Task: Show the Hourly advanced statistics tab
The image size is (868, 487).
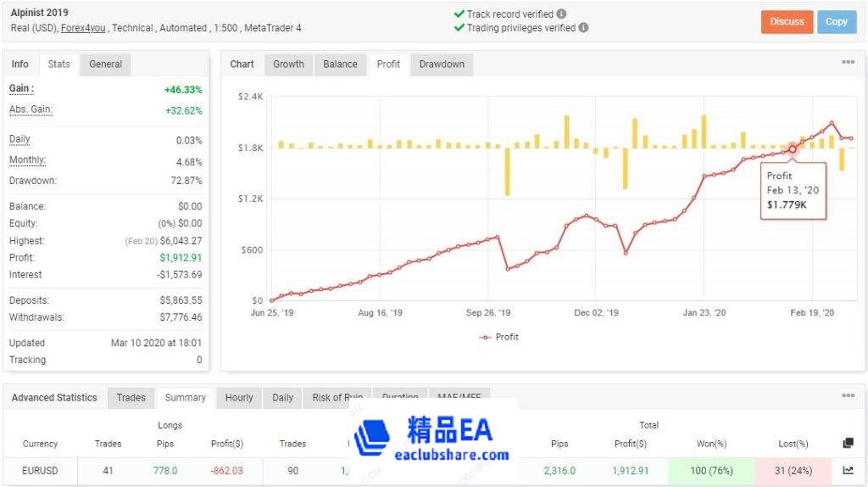Action: point(239,398)
